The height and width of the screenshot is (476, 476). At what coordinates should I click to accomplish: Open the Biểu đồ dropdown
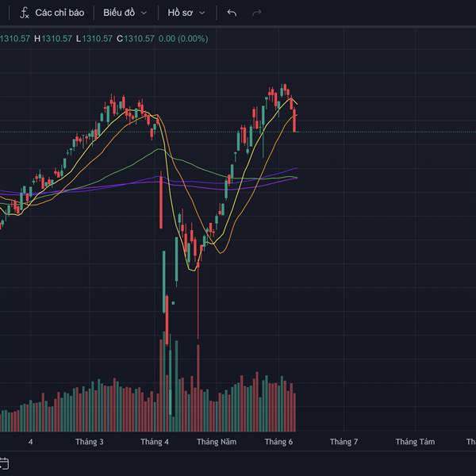tap(125, 13)
